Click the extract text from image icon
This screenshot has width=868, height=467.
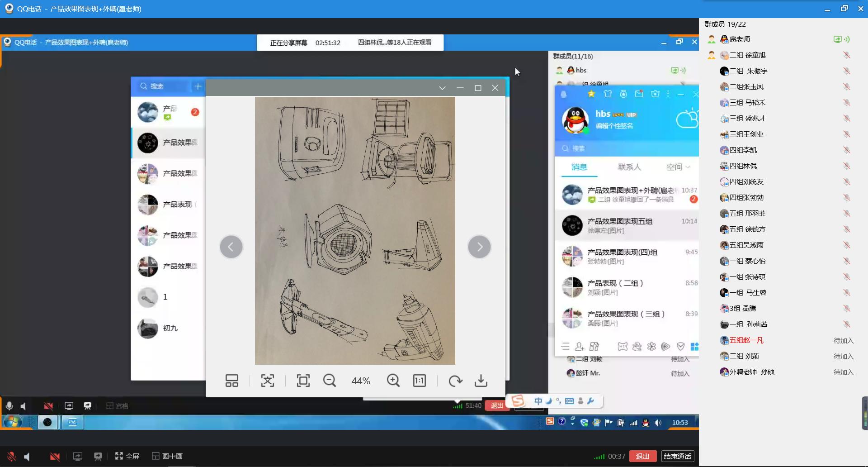(267, 381)
